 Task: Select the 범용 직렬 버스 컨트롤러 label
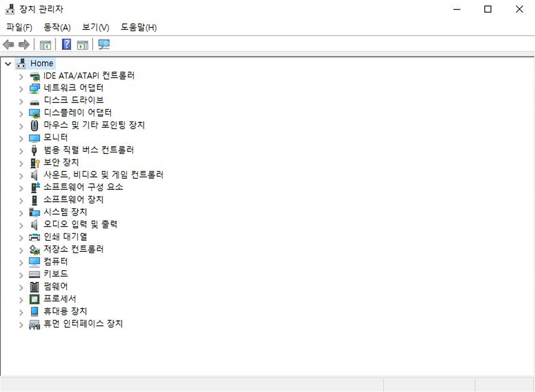click(x=89, y=150)
